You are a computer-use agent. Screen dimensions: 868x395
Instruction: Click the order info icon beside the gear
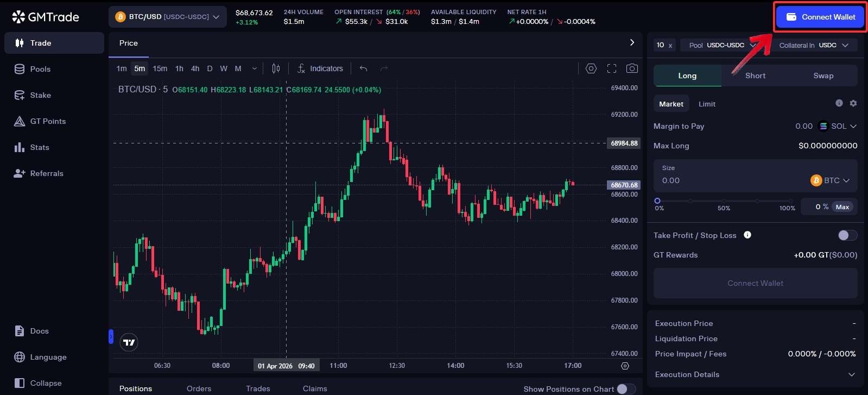click(x=839, y=103)
